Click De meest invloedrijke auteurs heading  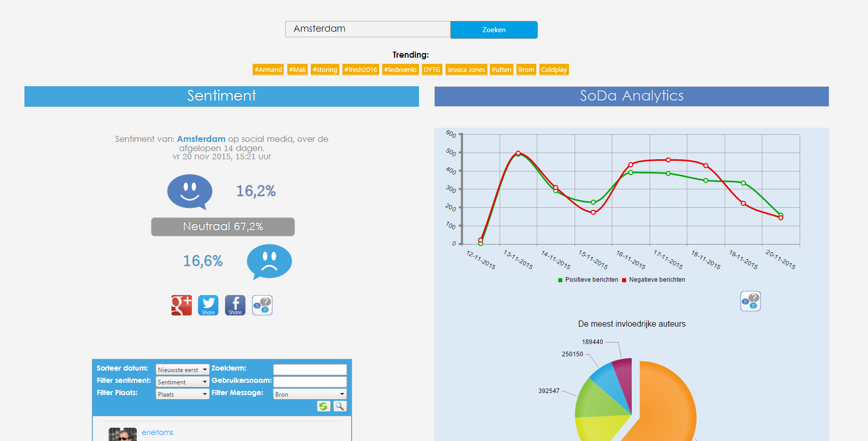pos(632,324)
